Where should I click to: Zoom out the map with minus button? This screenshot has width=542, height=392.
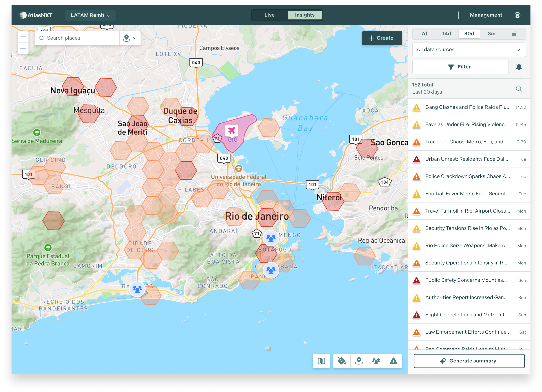(x=23, y=48)
